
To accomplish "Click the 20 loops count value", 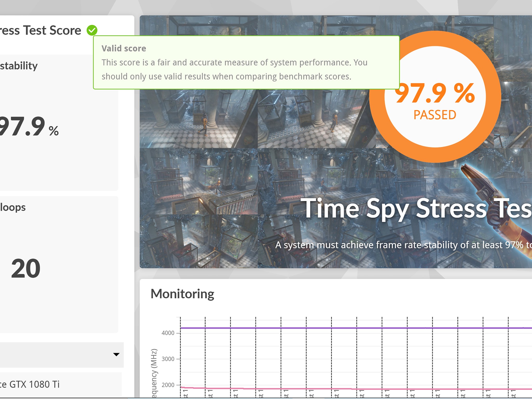I will (26, 268).
